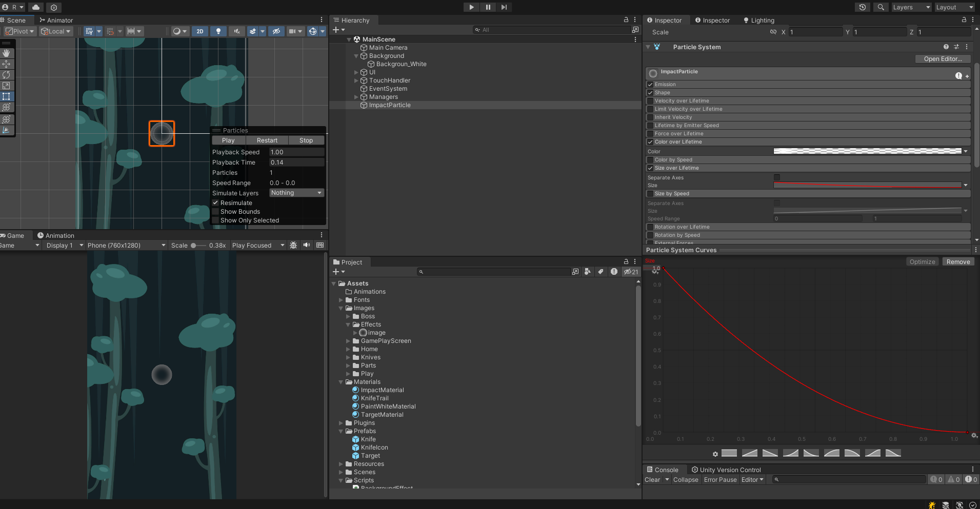Viewport: 980px width, 509px height.
Task: Uncheck Color over Lifetime module
Action: tap(650, 142)
